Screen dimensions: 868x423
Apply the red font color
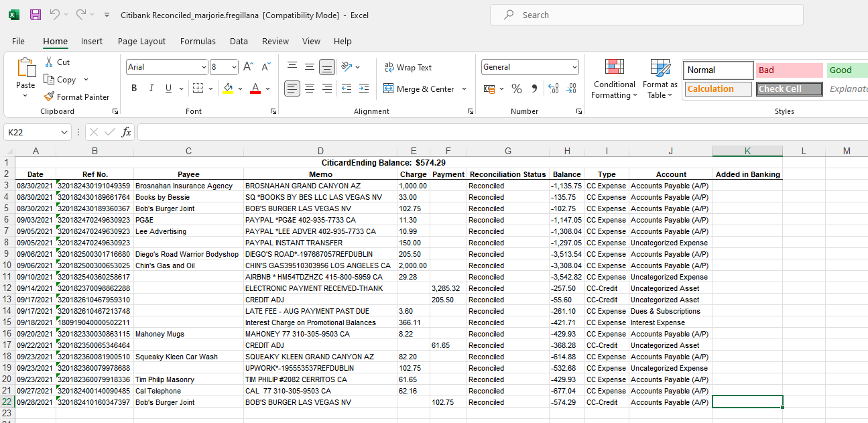coord(255,88)
